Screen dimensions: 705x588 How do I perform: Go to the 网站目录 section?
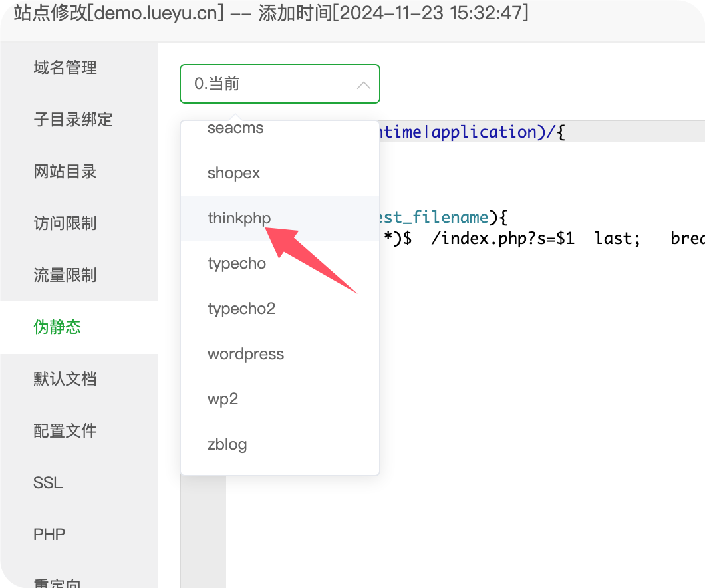pyautogui.click(x=65, y=172)
